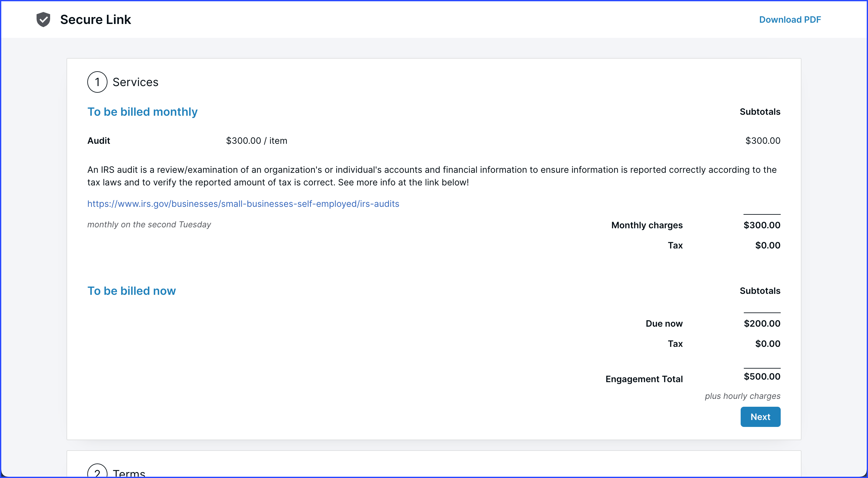The width and height of the screenshot is (868, 478).
Task: Click the Audit subtotal $300.00 value
Action: pos(762,141)
